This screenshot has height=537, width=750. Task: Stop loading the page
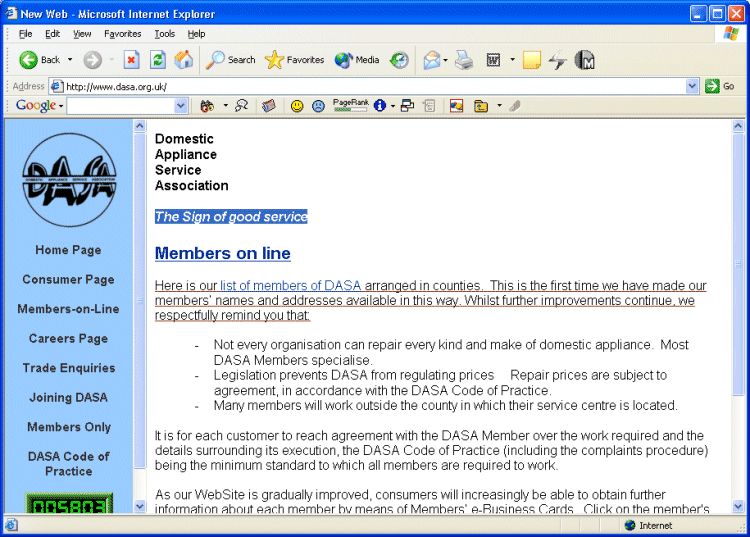(131, 60)
